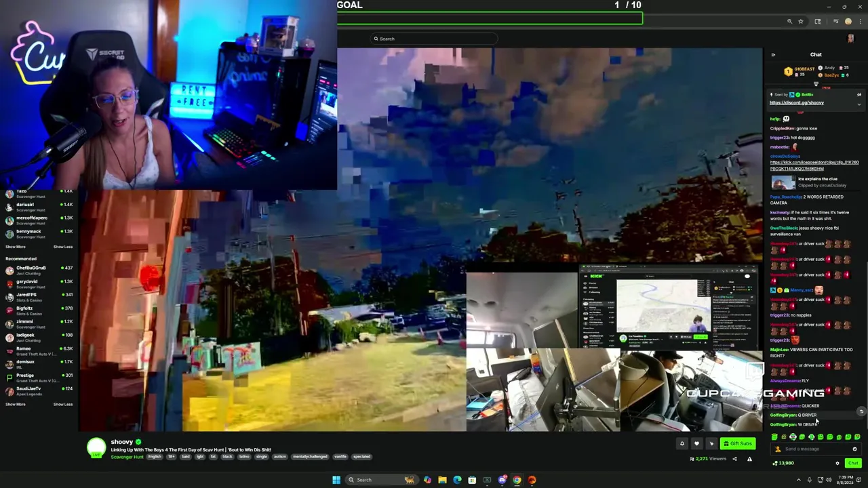Click the Send a message input
This screenshot has width=868, height=488.
click(x=816, y=449)
